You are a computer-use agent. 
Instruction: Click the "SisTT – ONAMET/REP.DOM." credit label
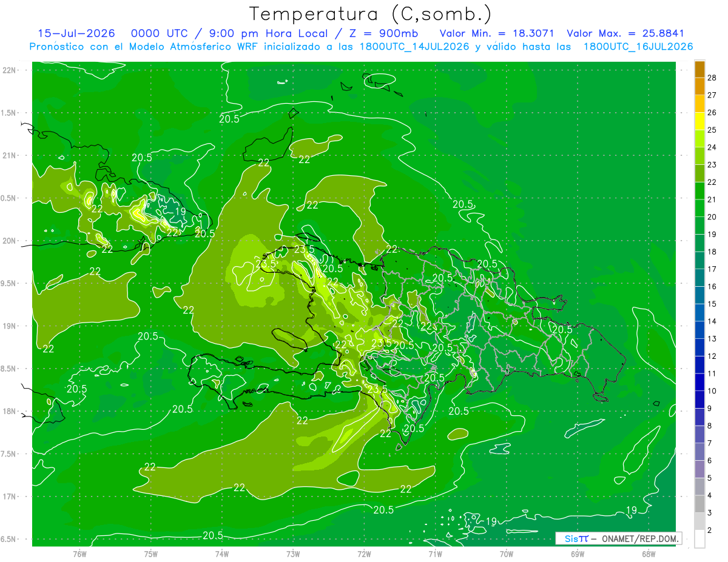click(618, 538)
